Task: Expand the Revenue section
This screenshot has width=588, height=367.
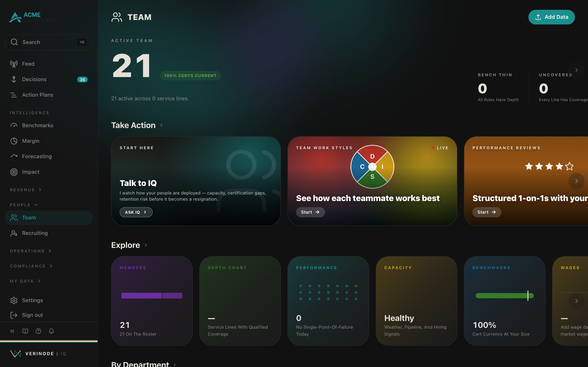Action: click(x=26, y=190)
